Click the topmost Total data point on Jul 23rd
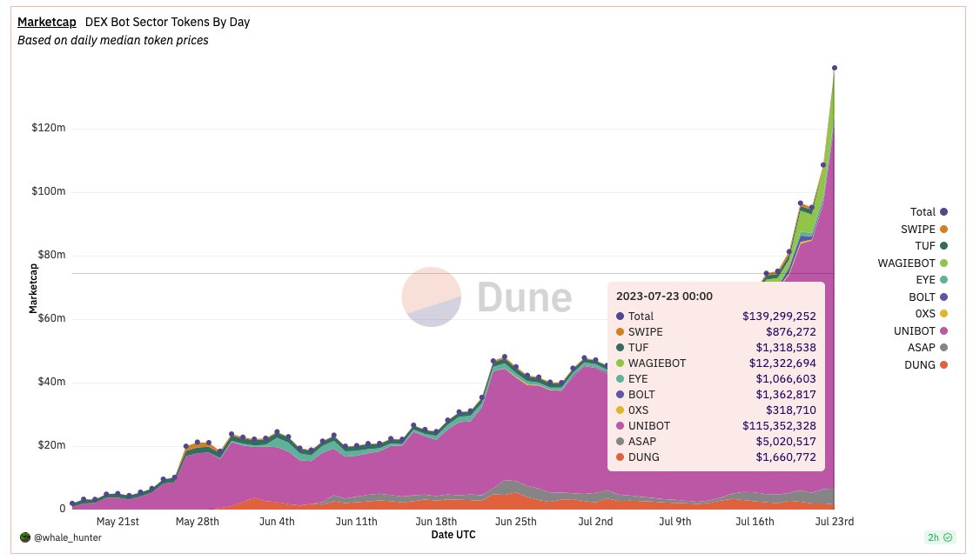 [x=834, y=68]
